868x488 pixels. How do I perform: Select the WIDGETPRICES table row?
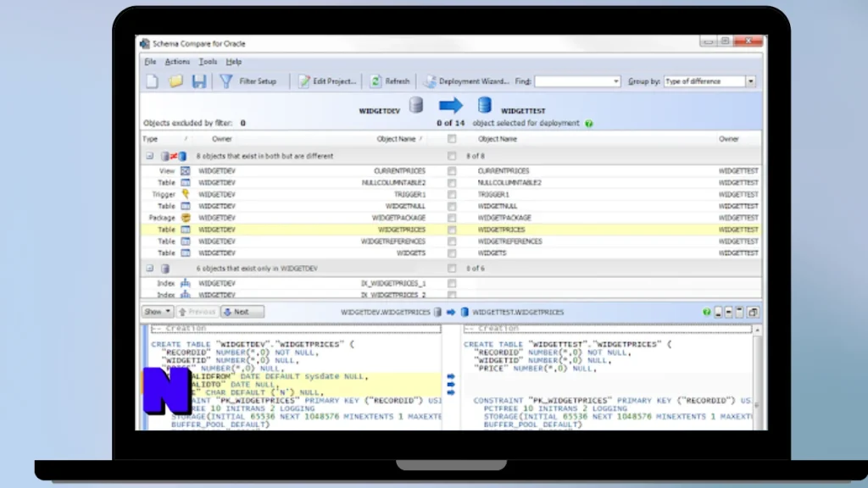click(451, 230)
